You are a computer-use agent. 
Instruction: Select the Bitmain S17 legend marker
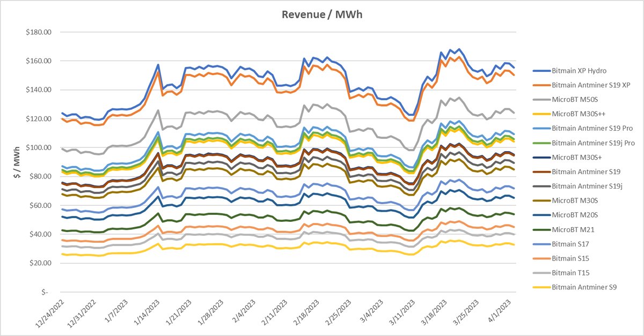click(x=542, y=244)
